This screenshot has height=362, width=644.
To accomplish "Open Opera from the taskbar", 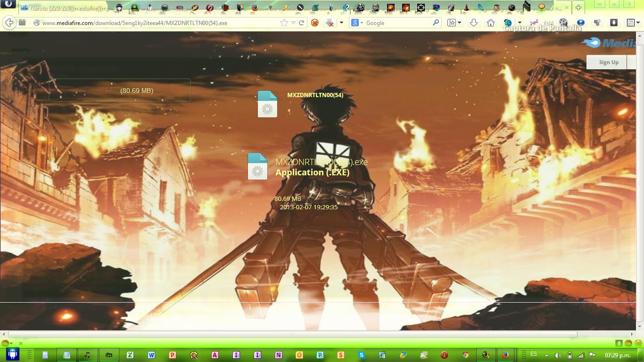I will point(444,355).
